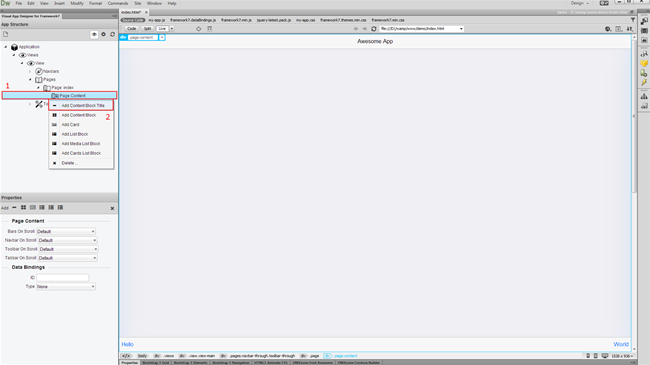Screen dimensions: 650x365
Task: Open the Commands menu
Action: click(x=118, y=3)
